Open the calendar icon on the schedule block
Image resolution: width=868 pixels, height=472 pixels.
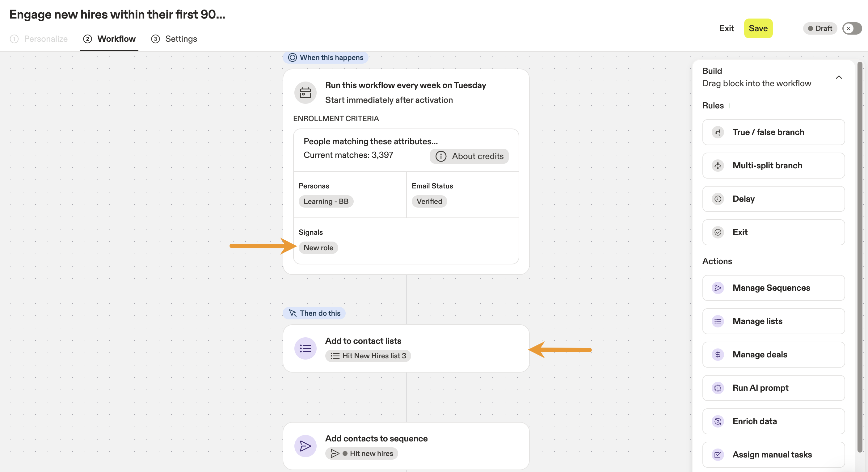pyautogui.click(x=305, y=93)
